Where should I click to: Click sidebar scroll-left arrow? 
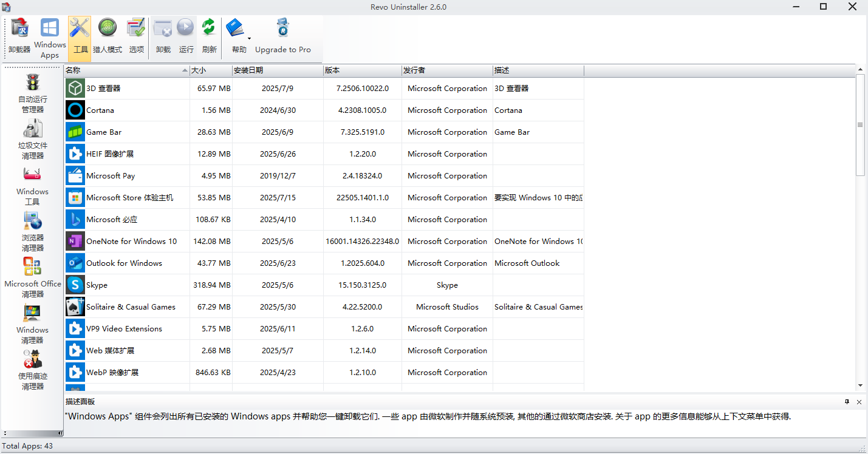5,433
